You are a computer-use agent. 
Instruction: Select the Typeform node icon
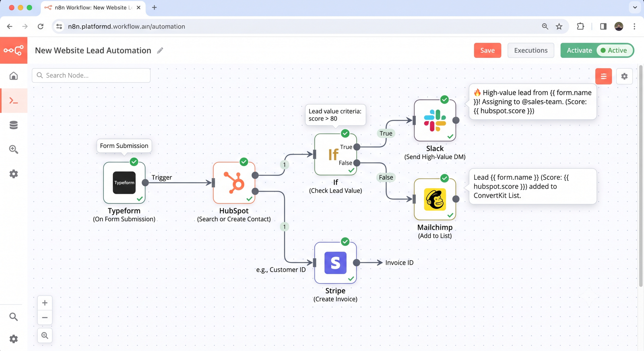pos(124,183)
